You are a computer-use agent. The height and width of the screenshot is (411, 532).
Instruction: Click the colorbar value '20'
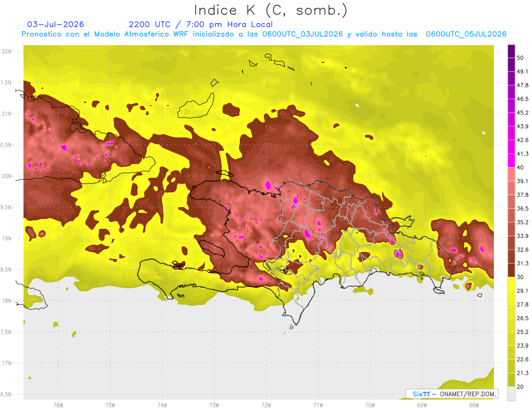click(x=520, y=387)
